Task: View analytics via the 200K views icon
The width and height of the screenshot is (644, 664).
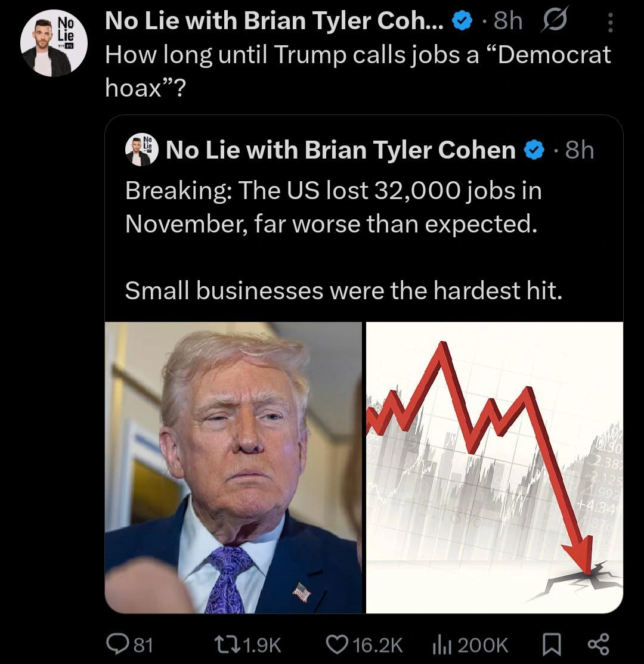Action: click(440, 644)
